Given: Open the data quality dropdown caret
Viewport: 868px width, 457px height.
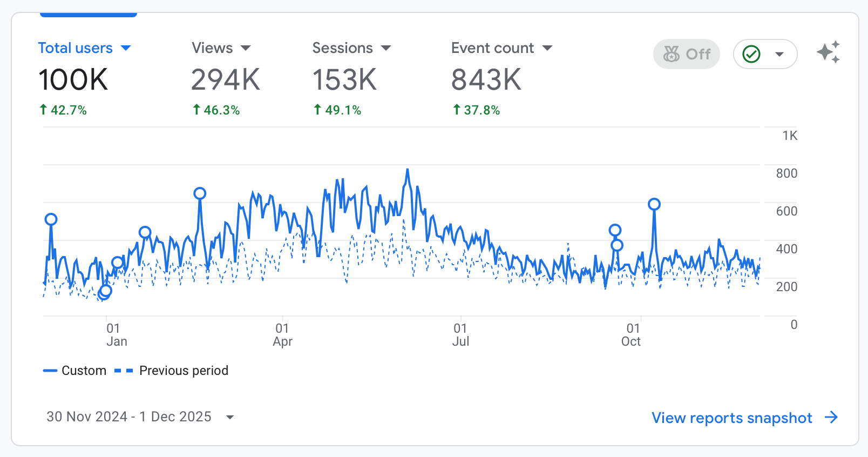Looking at the screenshot, I should [779, 54].
